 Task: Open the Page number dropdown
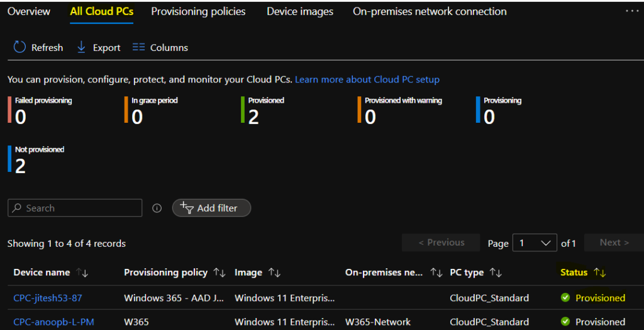(535, 242)
